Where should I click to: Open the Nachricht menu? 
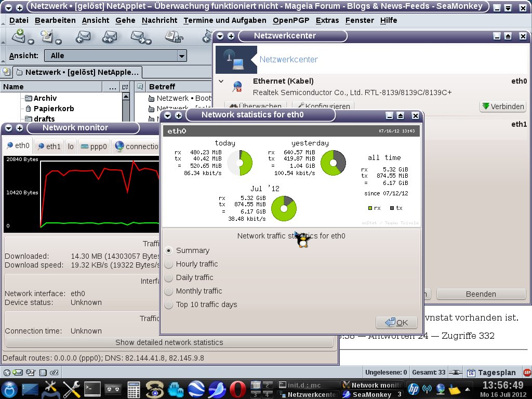pyautogui.click(x=159, y=20)
